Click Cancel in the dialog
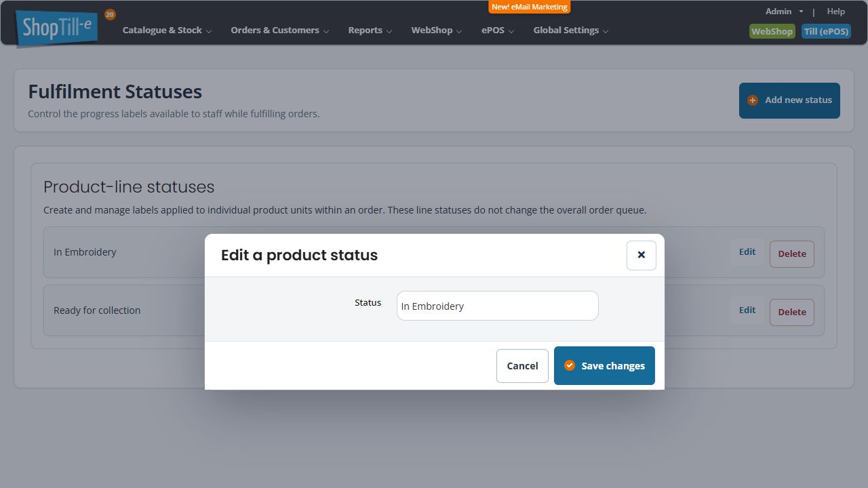 [522, 366]
